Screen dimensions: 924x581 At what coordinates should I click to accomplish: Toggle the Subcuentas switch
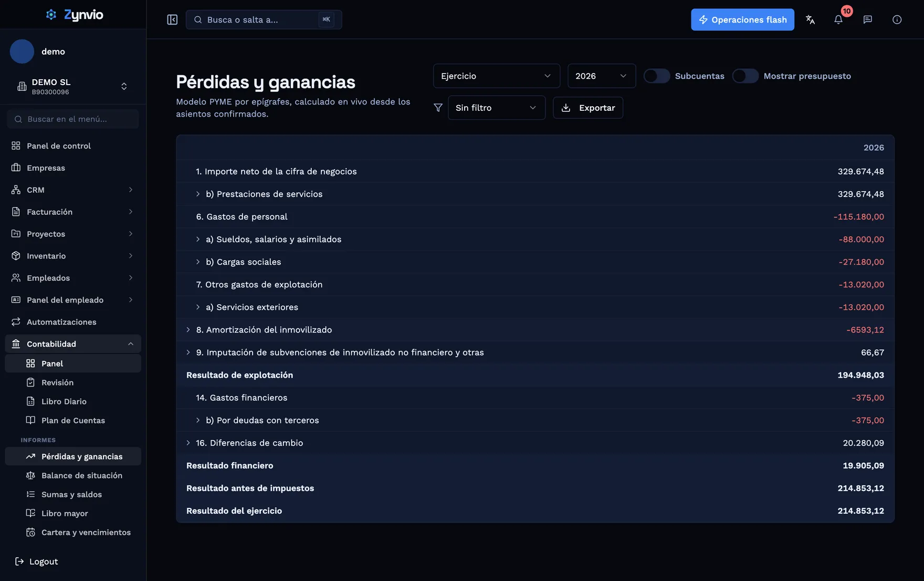tap(656, 76)
